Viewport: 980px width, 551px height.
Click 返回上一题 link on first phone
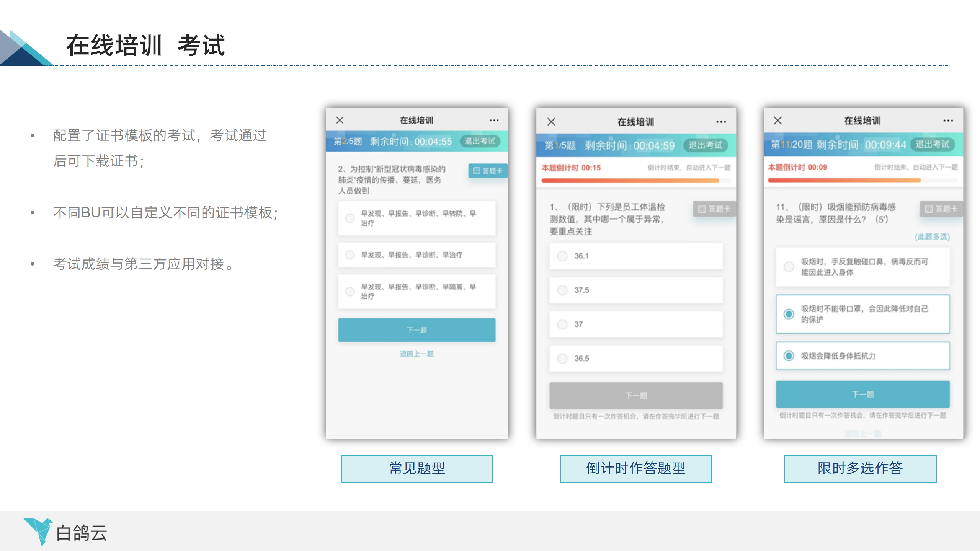click(416, 354)
